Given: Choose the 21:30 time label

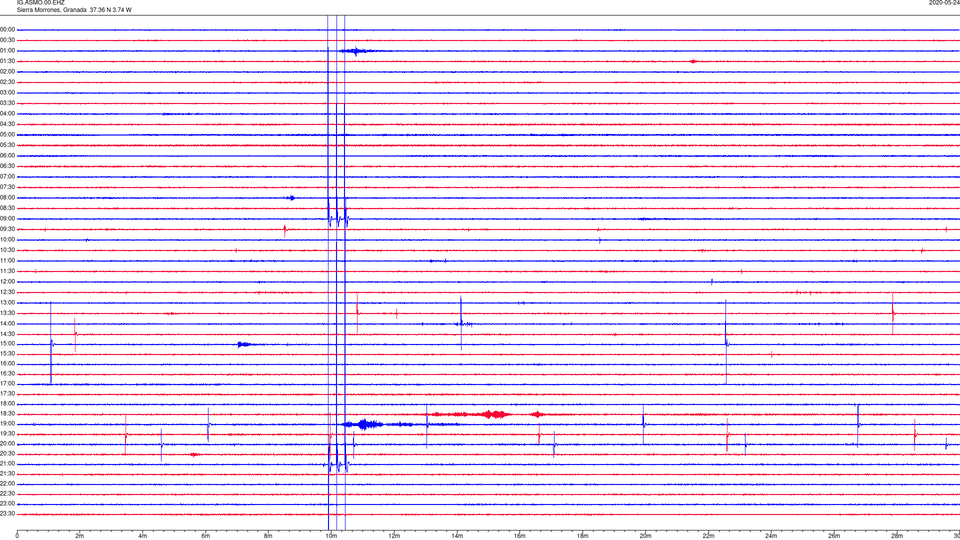Looking at the screenshot, I should point(7,474).
